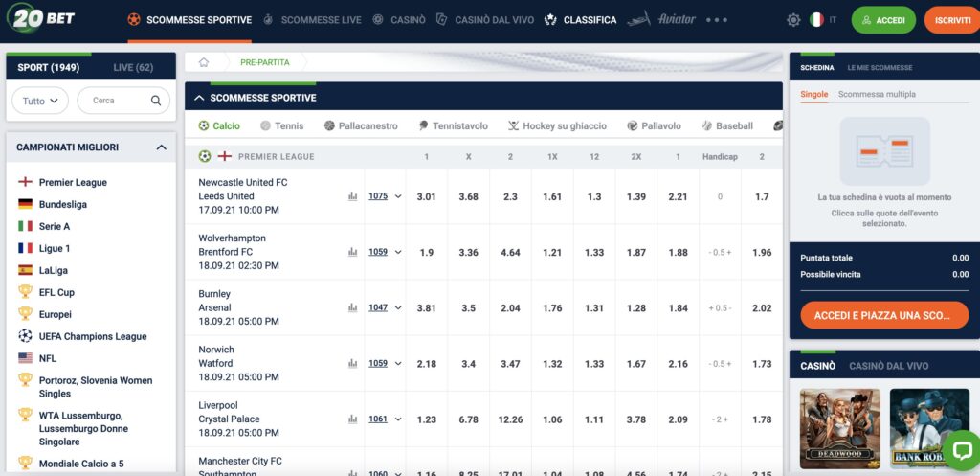The image size is (980, 476).
Task: Open the Deadwood casino game thumbnail
Action: (840, 428)
